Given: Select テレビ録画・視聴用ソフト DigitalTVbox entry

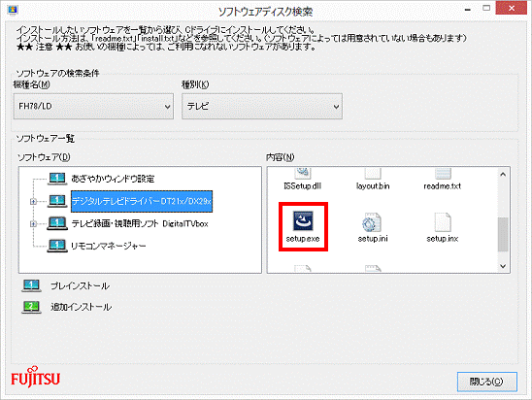Looking at the screenshot, I should coord(140,223).
